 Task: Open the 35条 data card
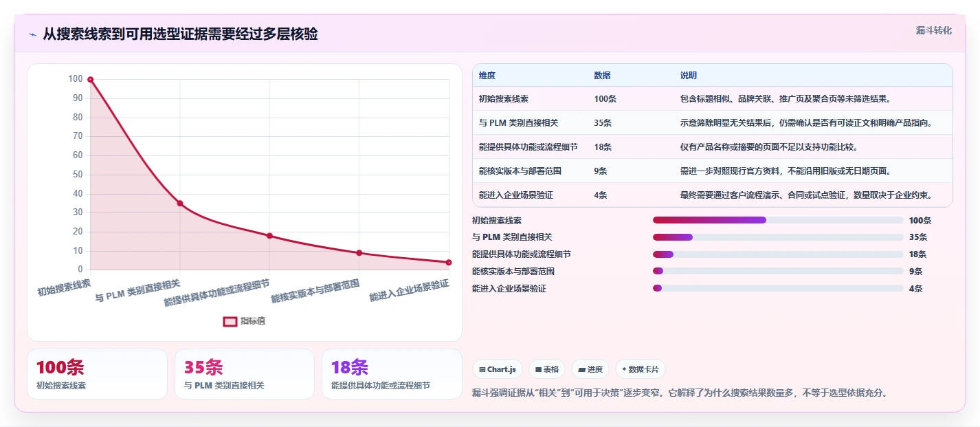coord(245,374)
